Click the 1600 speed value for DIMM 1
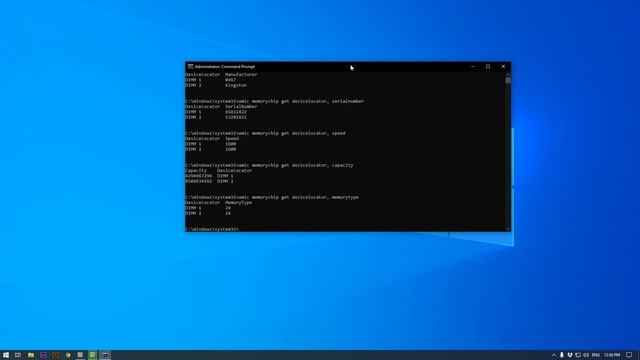This screenshot has width=640, height=360. [230, 144]
